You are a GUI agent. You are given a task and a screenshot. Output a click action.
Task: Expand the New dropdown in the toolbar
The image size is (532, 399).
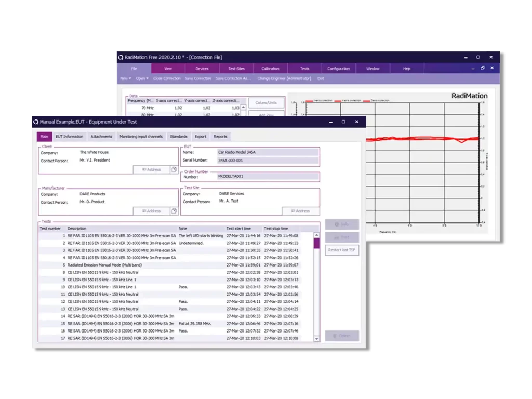[126, 78]
